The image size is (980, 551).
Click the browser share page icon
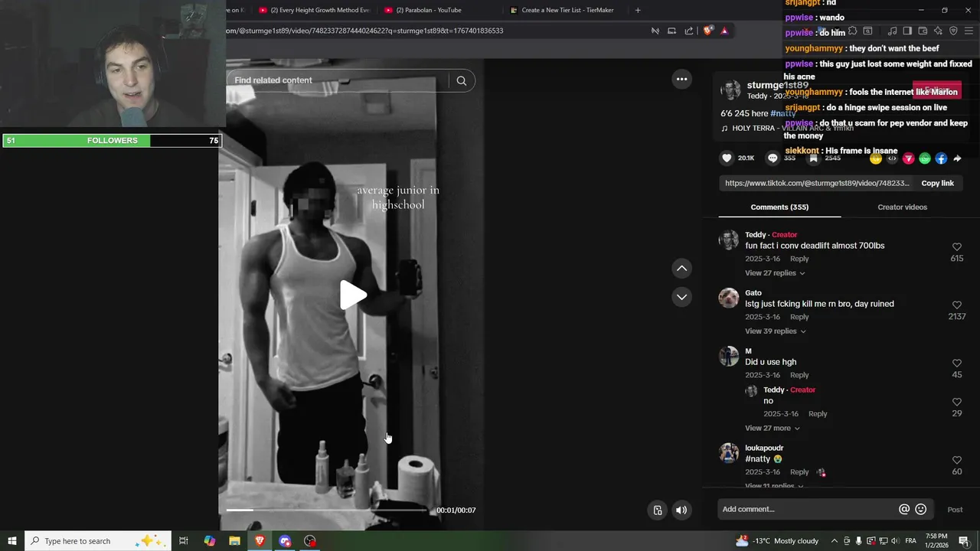click(x=688, y=31)
